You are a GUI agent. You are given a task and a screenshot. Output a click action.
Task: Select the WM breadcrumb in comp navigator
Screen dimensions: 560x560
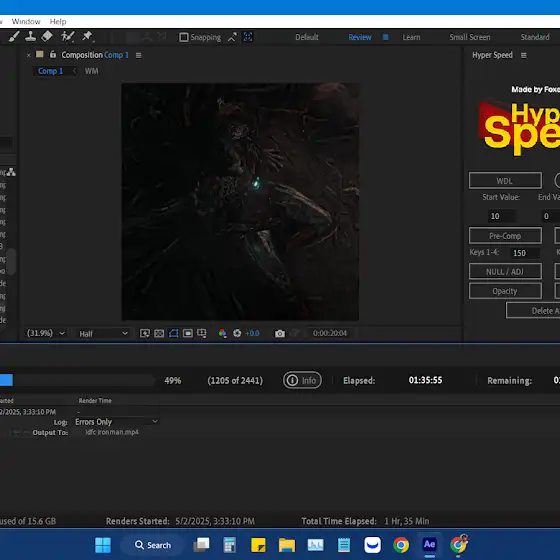pyautogui.click(x=91, y=71)
